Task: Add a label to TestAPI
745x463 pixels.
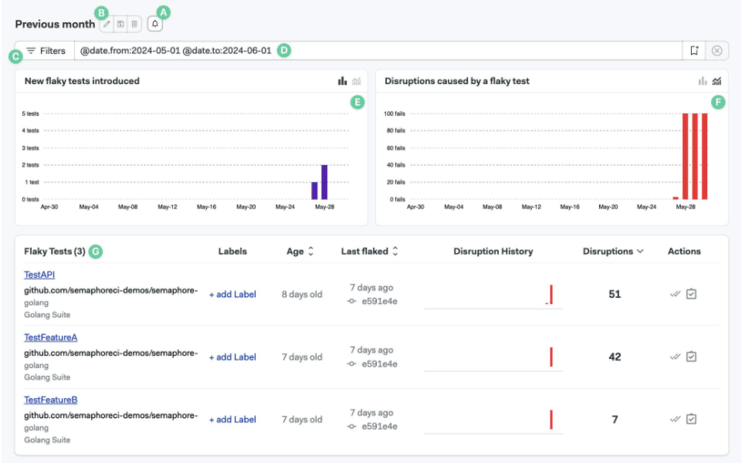Action: [233, 295]
